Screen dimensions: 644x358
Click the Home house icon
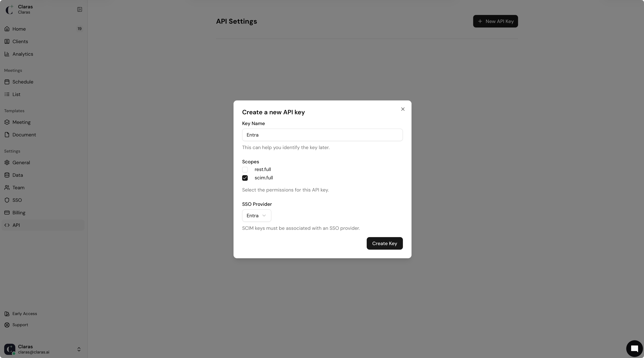[x=7, y=29]
